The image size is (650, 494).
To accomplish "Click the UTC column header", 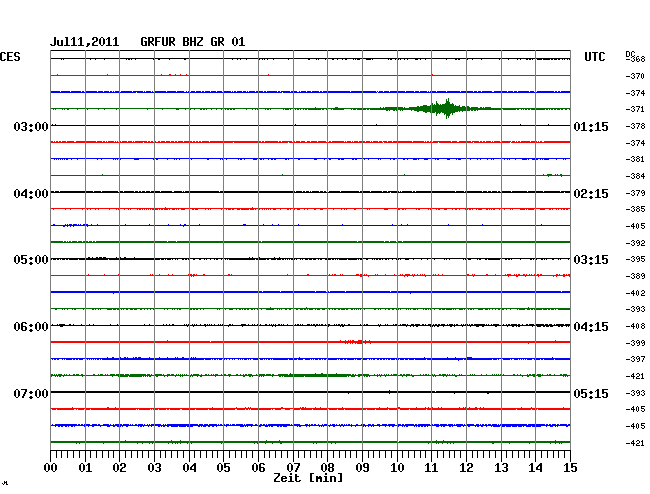I will [594, 57].
